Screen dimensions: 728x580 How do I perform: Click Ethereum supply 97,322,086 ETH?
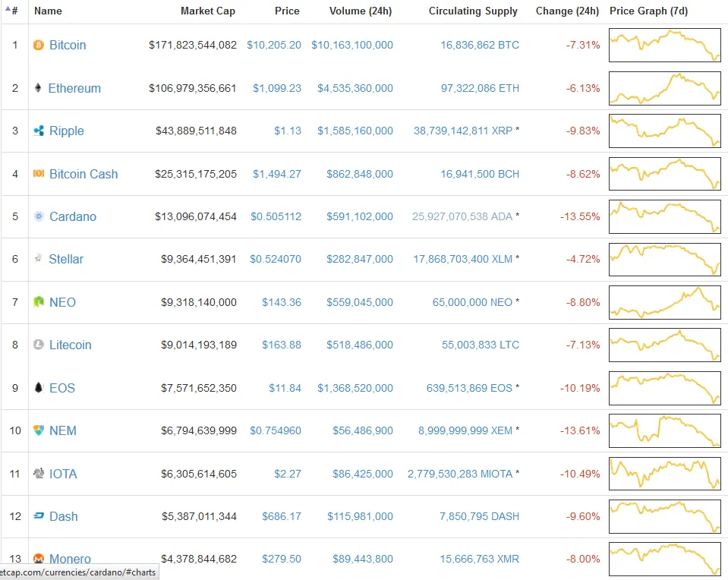[480, 88]
